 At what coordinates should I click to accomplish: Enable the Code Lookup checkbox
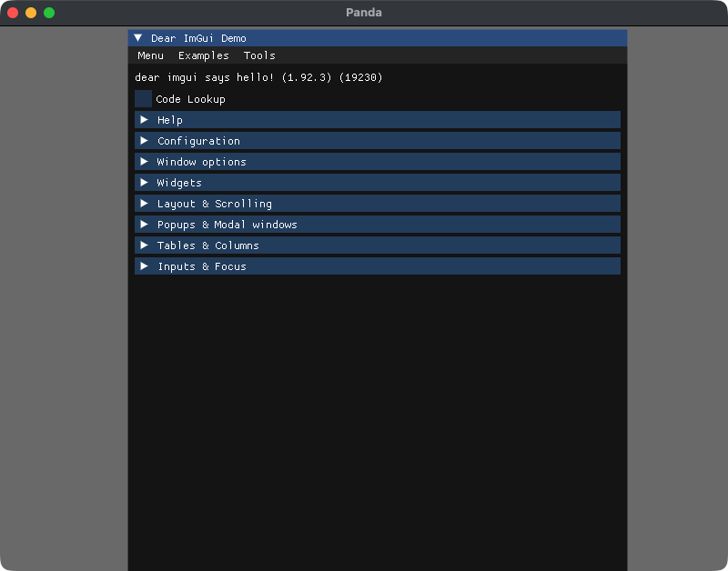tap(143, 99)
